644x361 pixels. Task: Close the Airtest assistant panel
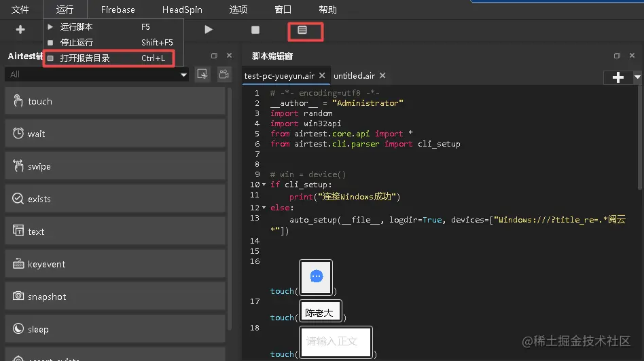[x=229, y=56]
